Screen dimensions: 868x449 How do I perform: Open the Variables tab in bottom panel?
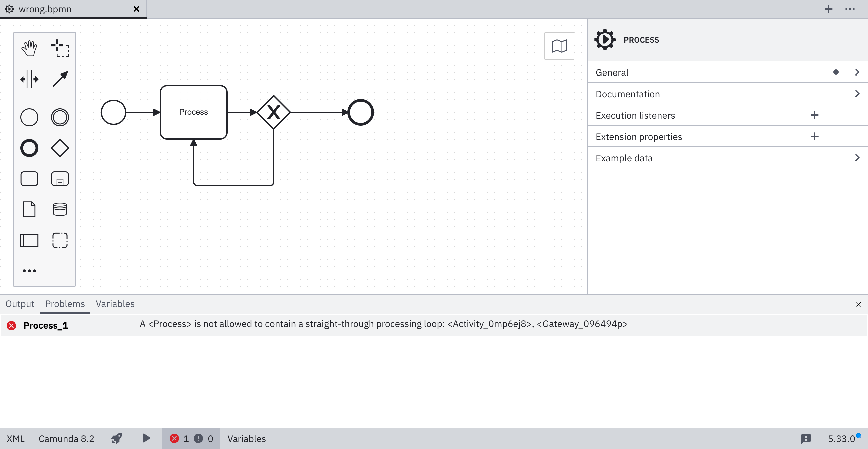coord(115,304)
